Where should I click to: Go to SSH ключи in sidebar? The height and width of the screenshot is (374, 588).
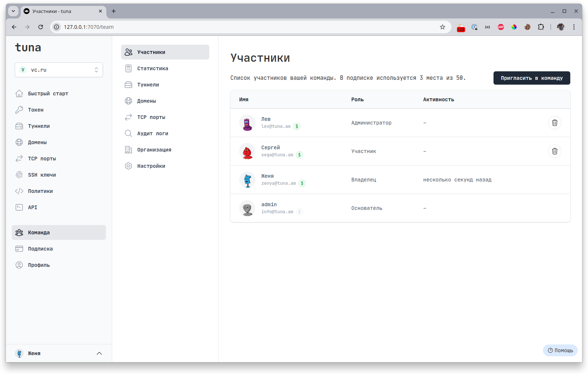click(x=42, y=175)
